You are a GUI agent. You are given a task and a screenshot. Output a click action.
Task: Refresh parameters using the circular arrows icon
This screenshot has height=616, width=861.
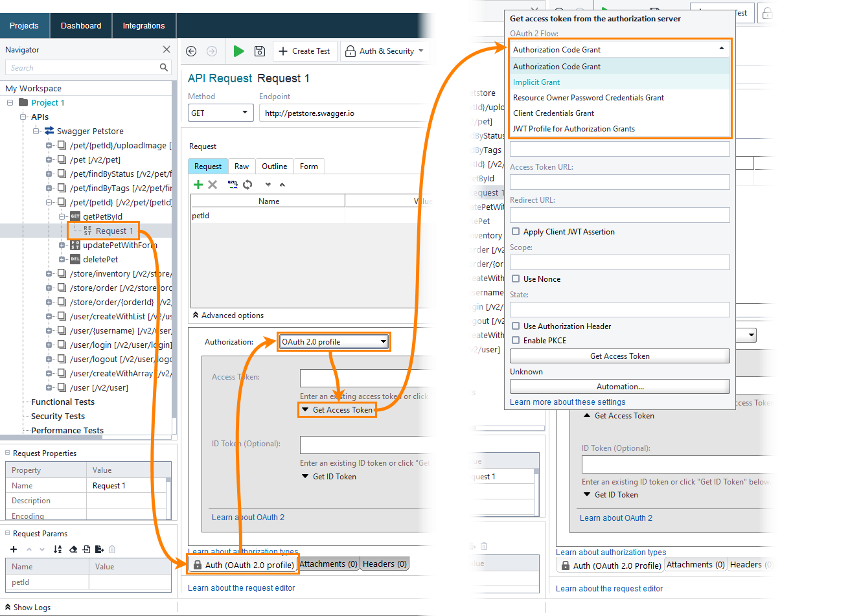coord(247,185)
